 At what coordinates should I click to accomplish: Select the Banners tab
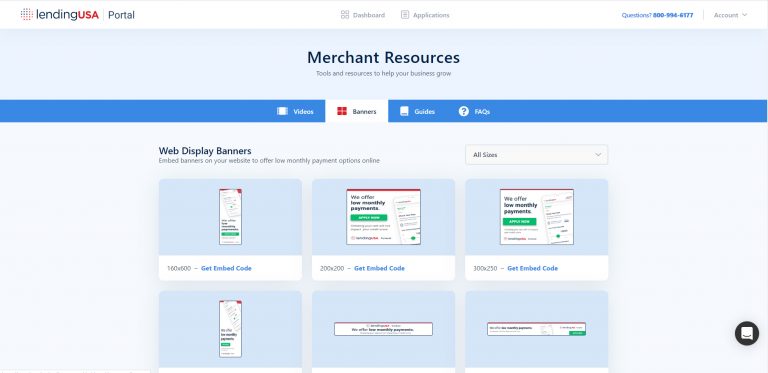coord(357,111)
